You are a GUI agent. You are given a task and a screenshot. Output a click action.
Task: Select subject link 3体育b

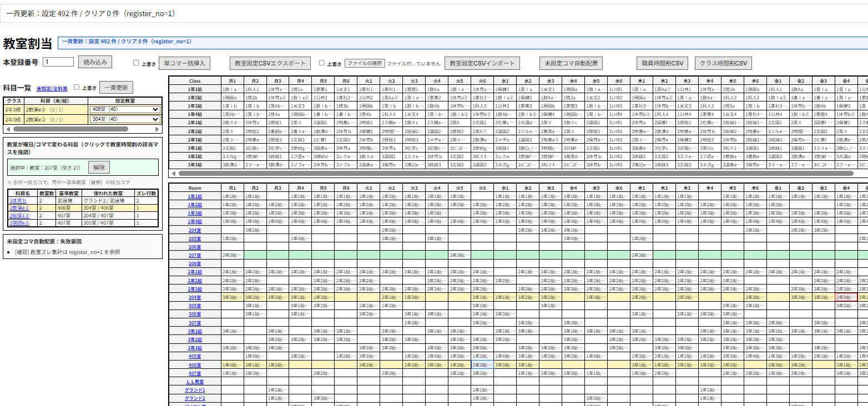[x=18, y=200]
